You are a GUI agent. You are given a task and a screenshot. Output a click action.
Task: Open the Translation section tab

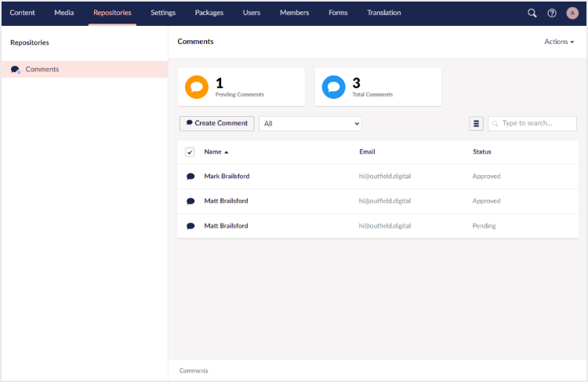(383, 13)
